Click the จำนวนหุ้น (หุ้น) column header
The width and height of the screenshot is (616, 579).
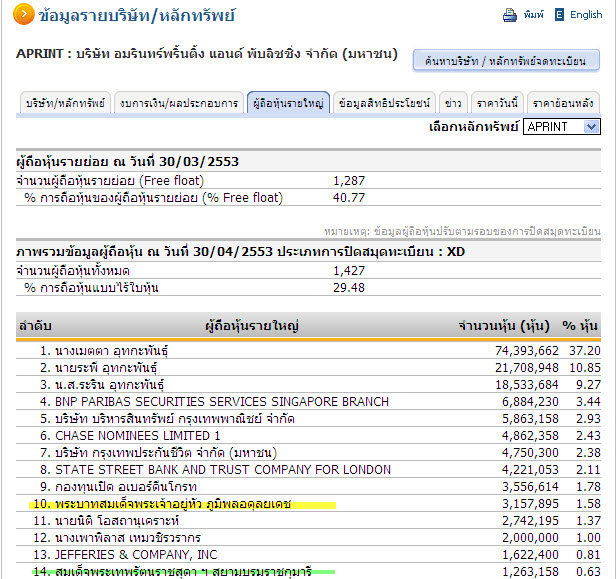(x=504, y=326)
